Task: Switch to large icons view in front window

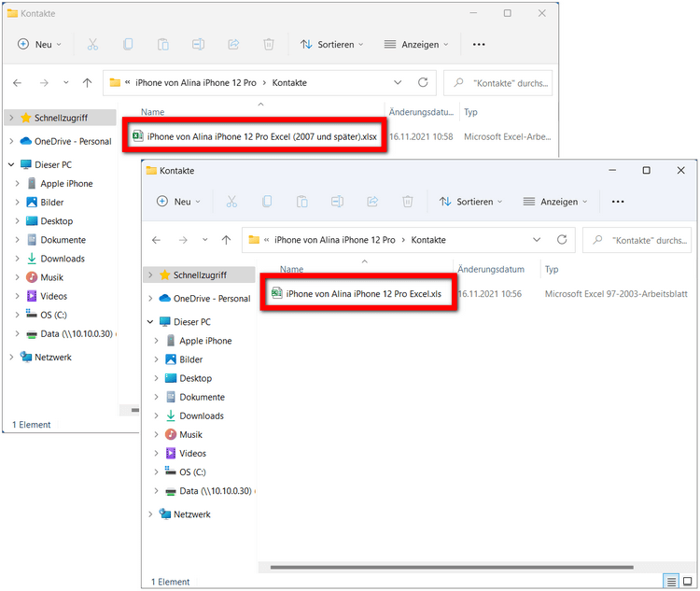Action: 688,581
